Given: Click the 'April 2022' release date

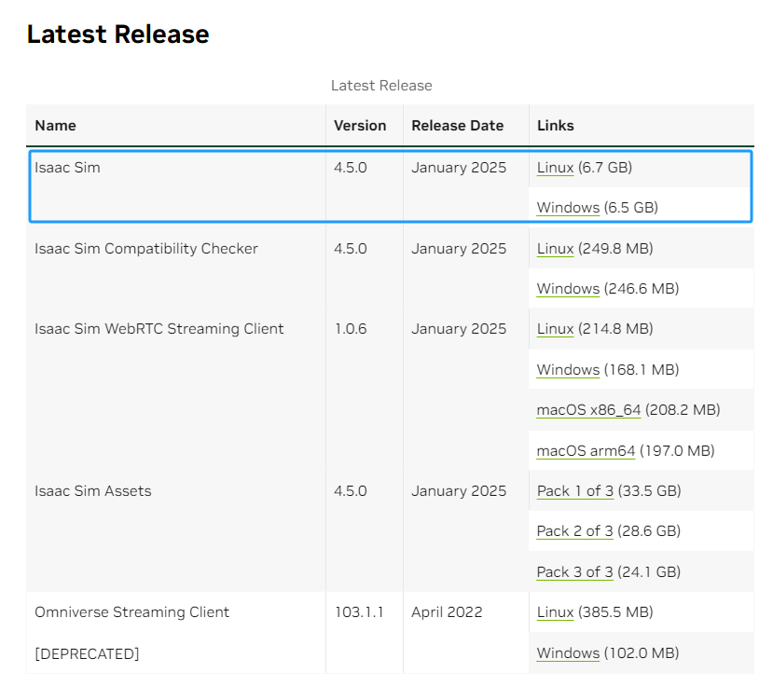Looking at the screenshot, I should point(448,612).
